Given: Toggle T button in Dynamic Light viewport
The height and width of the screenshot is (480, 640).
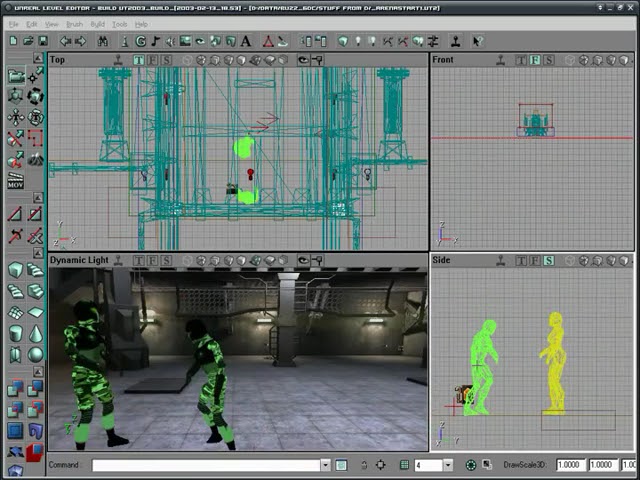Looking at the screenshot, I should (x=139, y=260).
